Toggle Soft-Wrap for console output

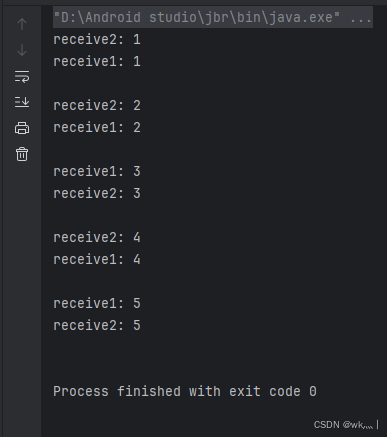[x=22, y=76]
